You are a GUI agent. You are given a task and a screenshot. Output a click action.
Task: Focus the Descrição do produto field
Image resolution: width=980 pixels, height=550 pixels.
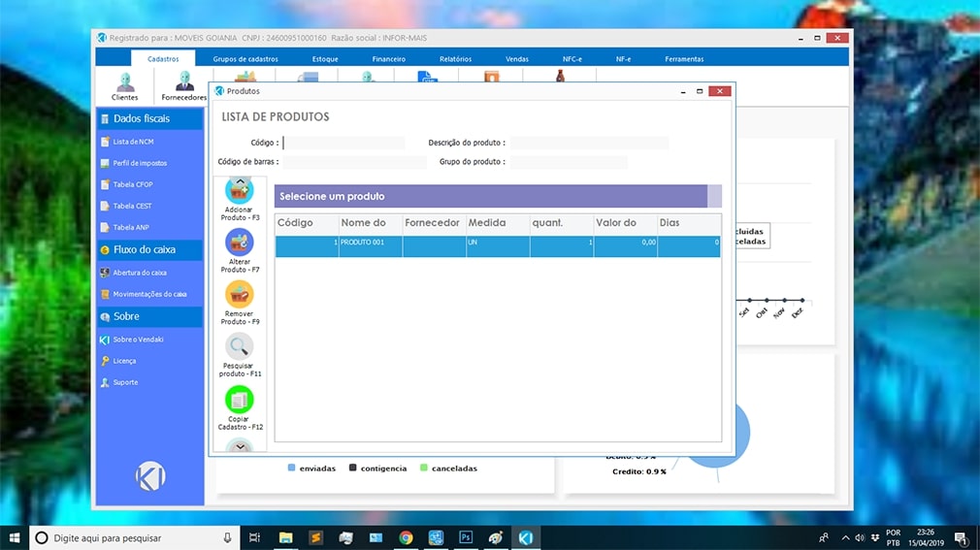click(x=589, y=143)
